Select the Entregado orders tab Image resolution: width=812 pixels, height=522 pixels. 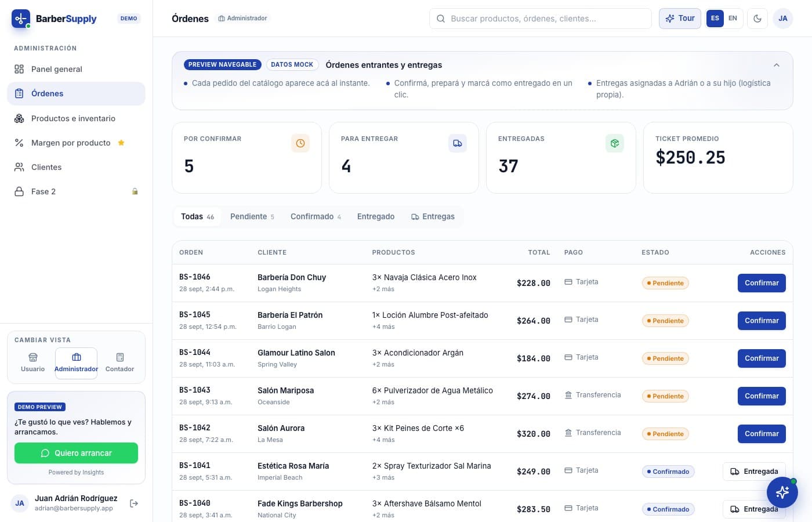click(x=376, y=216)
